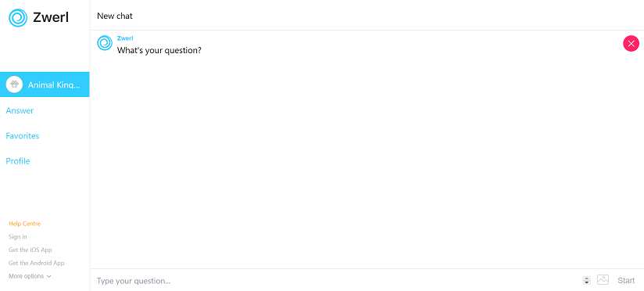Image resolution: width=644 pixels, height=291 pixels.
Task: Open the Favorites section
Action: 23,135
